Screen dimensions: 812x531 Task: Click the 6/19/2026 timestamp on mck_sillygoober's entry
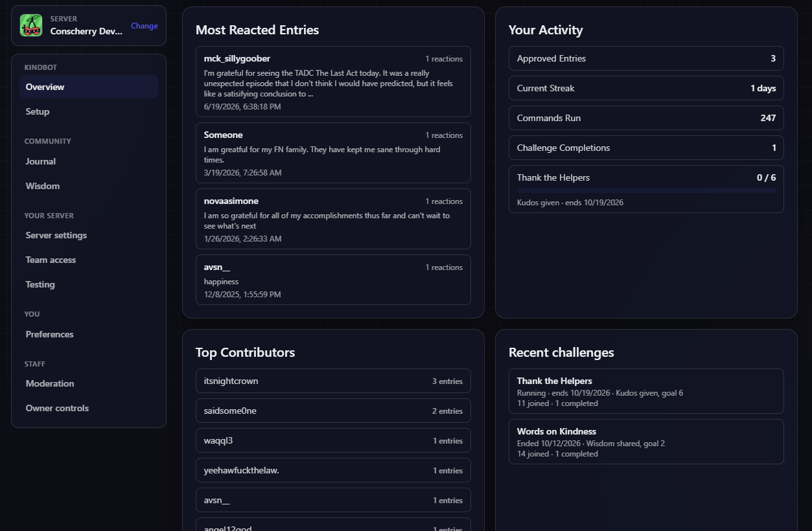point(242,106)
